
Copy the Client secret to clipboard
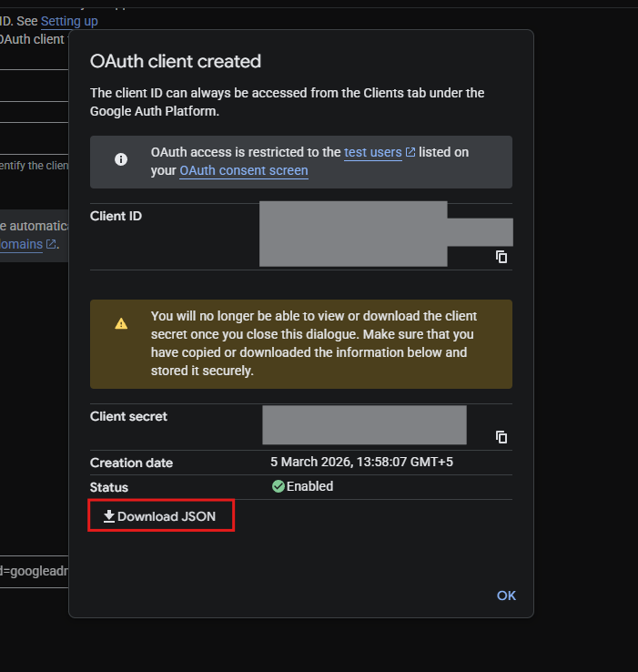click(501, 437)
